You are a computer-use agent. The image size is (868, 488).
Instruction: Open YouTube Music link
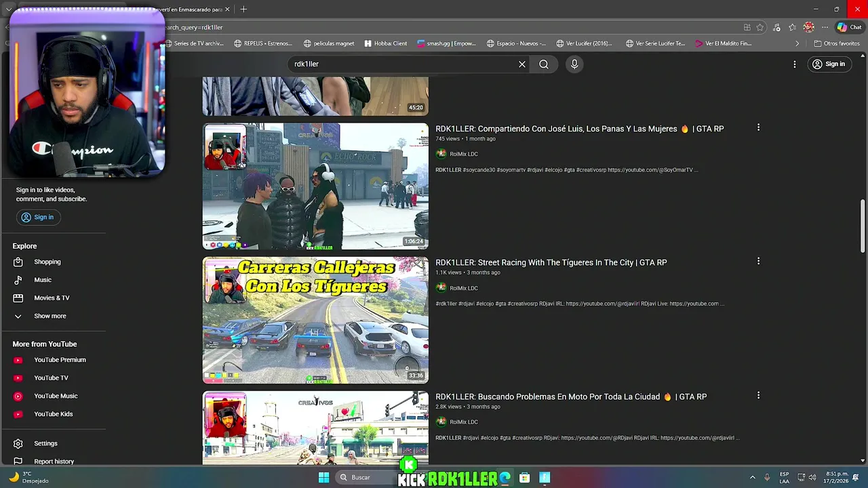click(54, 396)
